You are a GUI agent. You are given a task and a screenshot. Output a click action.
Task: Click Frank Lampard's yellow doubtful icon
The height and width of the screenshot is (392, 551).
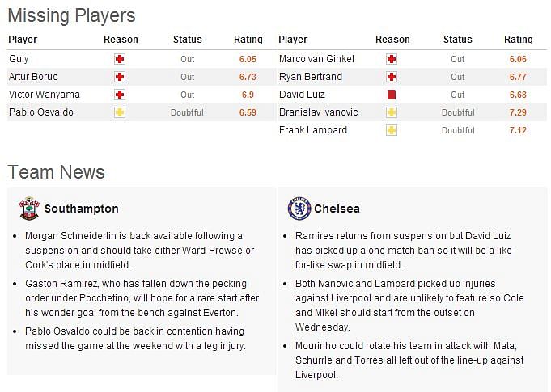click(x=392, y=130)
